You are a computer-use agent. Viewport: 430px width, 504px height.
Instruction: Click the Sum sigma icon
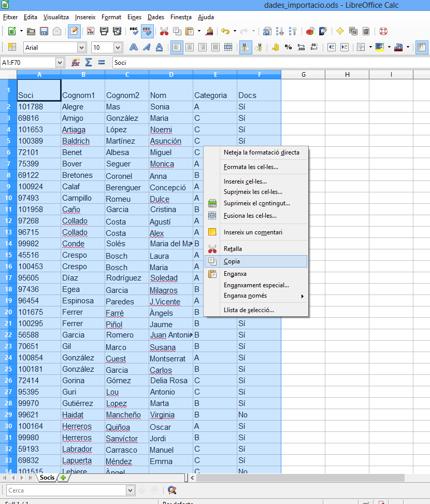click(x=89, y=63)
